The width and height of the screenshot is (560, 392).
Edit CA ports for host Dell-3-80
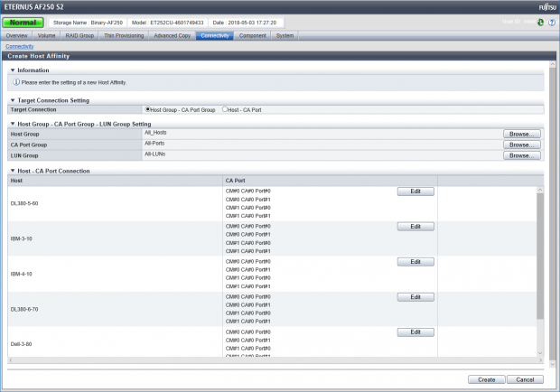(x=415, y=332)
